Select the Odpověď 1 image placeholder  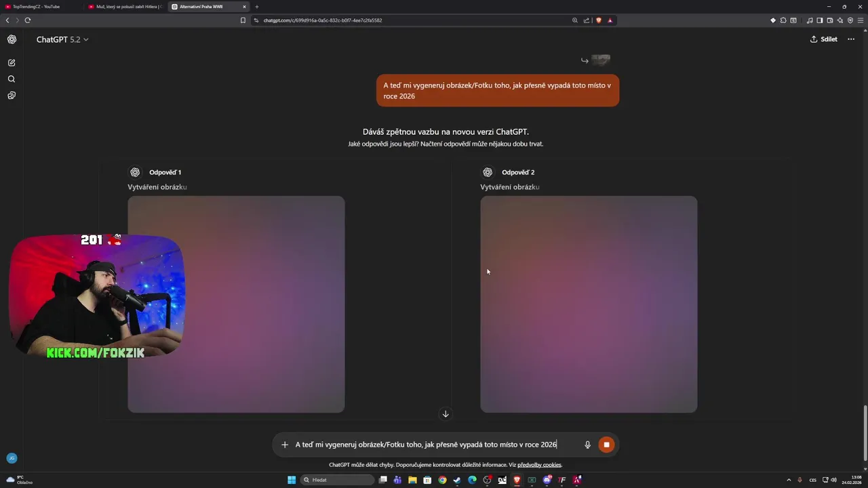point(236,304)
